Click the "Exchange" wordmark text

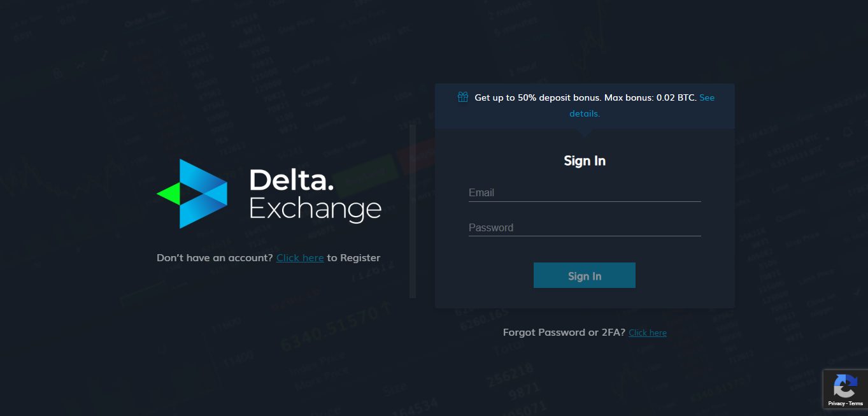(315, 210)
